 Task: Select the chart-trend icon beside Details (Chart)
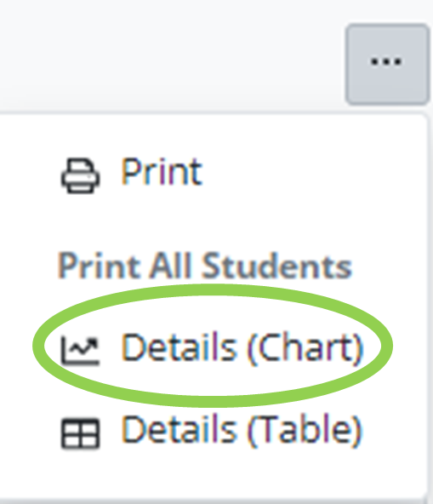80,351
